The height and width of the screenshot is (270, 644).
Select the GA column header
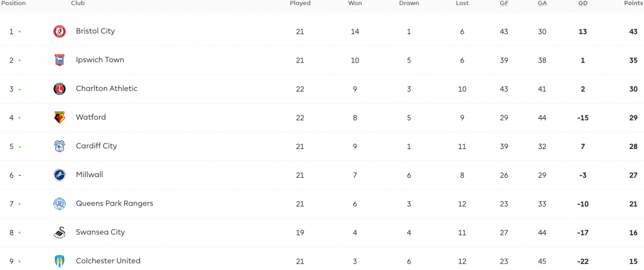pos(542,3)
